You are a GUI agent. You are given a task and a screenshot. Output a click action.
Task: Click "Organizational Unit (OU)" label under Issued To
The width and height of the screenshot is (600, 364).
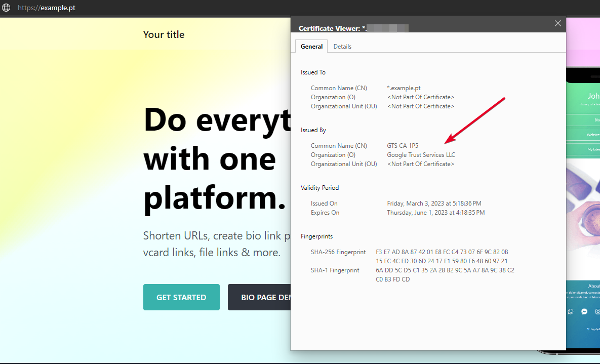[x=344, y=106]
